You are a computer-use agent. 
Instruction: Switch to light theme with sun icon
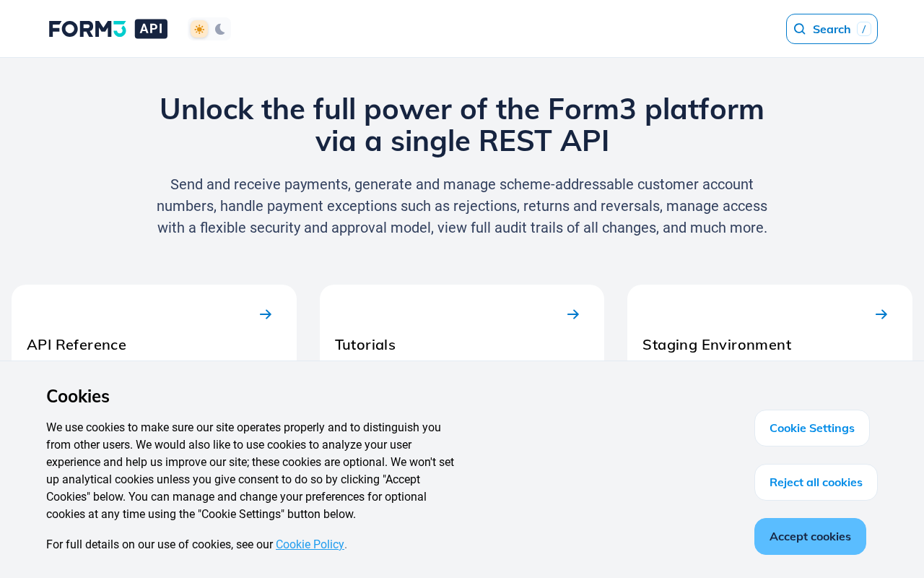click(199, 29)
